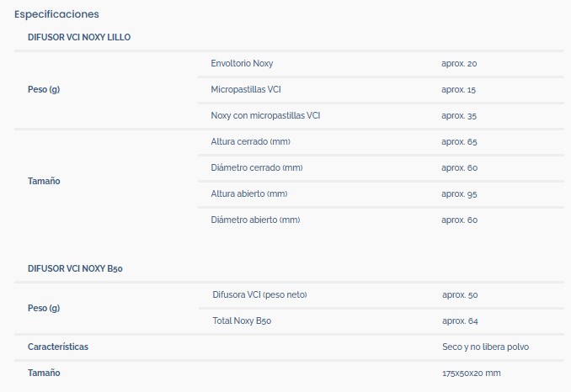Select the aprox. 35 weight value

coord(459,115)
